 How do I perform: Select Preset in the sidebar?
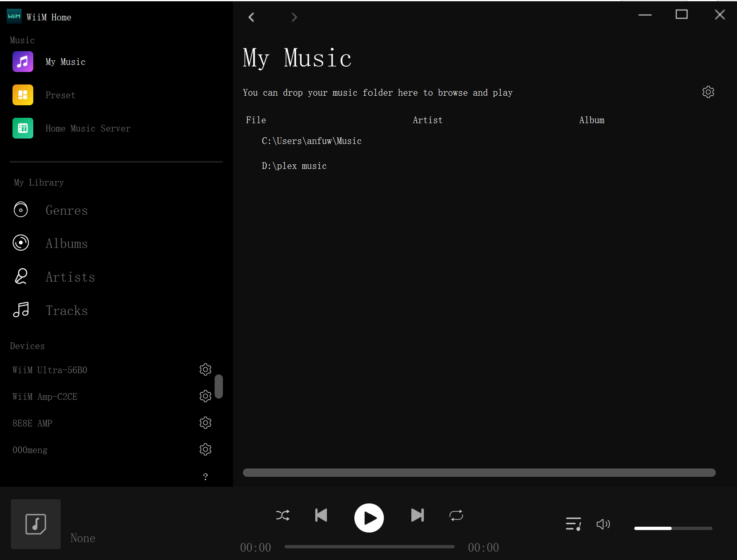[60, 95]
